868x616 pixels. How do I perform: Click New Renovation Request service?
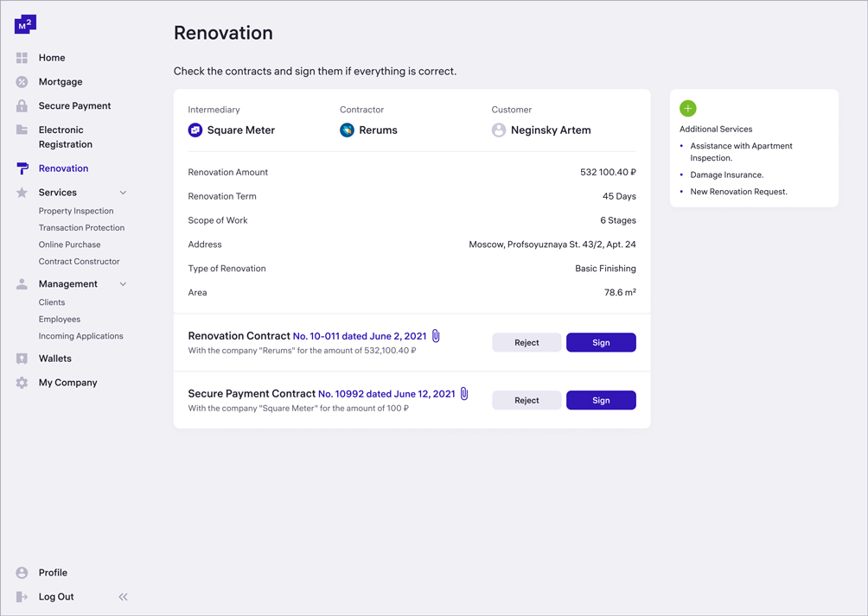pyautogui.click(x=738, y=192)
